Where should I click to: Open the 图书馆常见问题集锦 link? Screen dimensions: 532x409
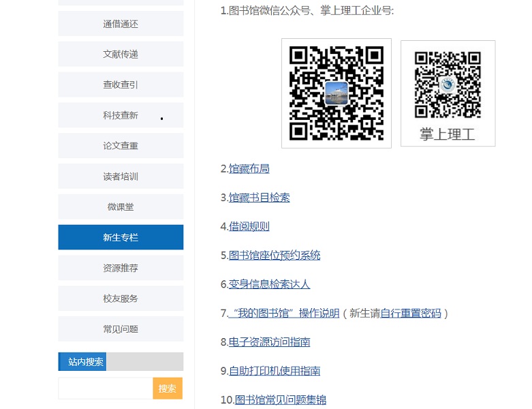281,399
